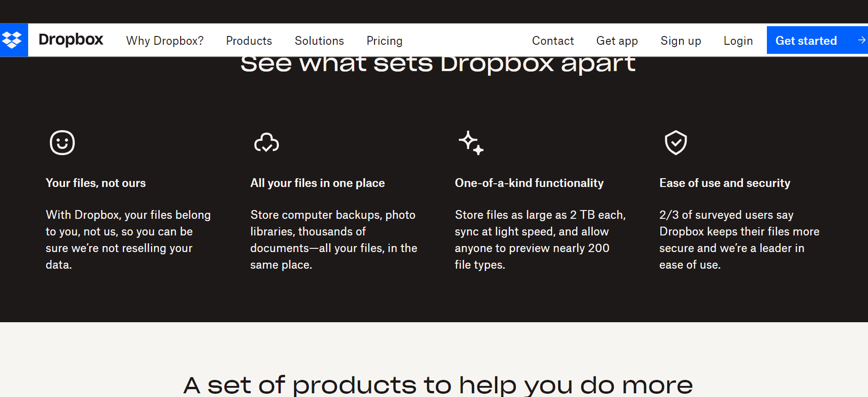The image size is (868, 397).
Task: Open the Login page
Action: coord(738,41)
